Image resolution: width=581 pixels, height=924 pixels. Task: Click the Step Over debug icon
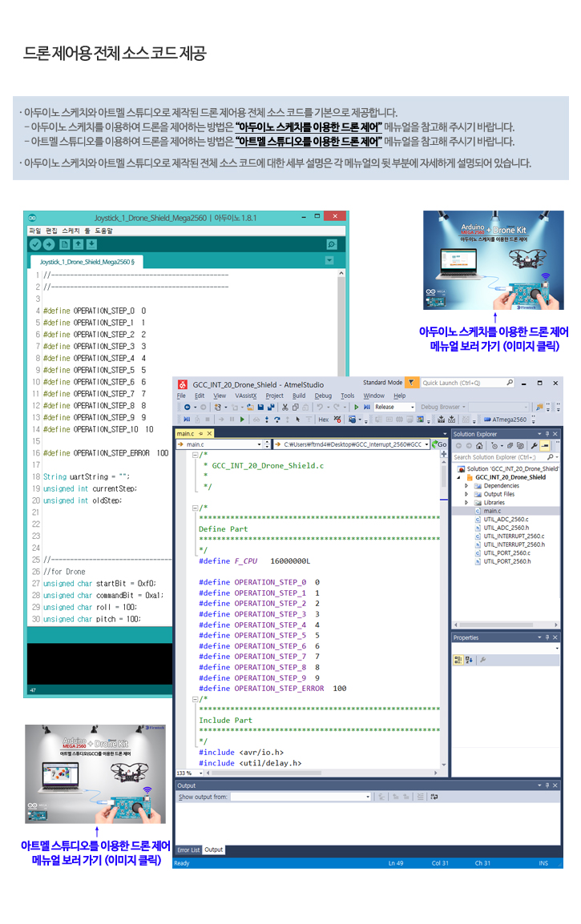[277, 419]
